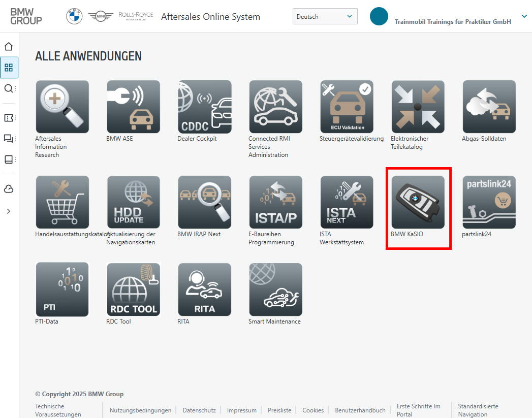Expand the left sidebar navigation arrow
This screenshot has width=532, height=418.
pyautogui.click(x=9, y=211)
